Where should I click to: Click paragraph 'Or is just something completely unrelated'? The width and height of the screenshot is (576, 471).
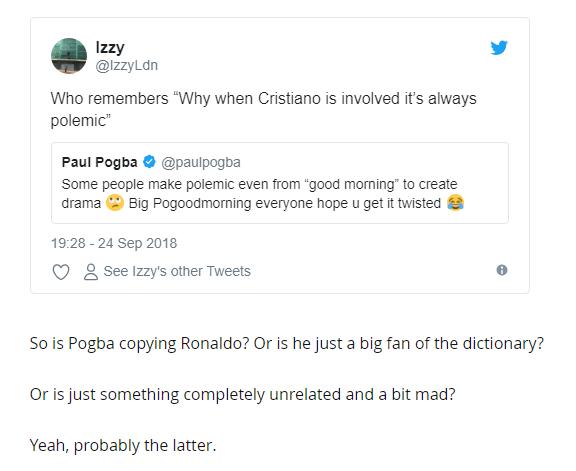[x=242, y=395]
